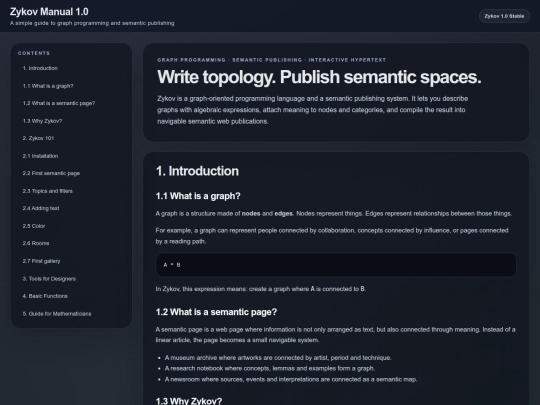Click the '1.2 What is a semantic page?' heading

(216, 312)
